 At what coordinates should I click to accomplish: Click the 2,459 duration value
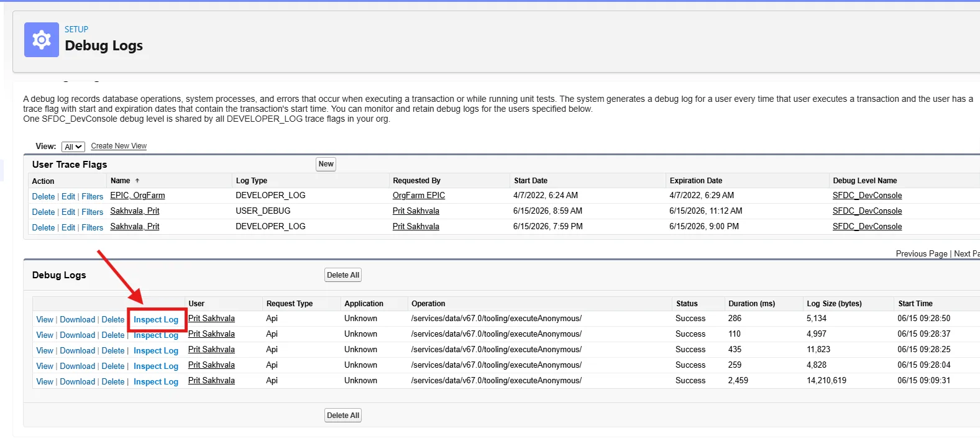[738, 380]
